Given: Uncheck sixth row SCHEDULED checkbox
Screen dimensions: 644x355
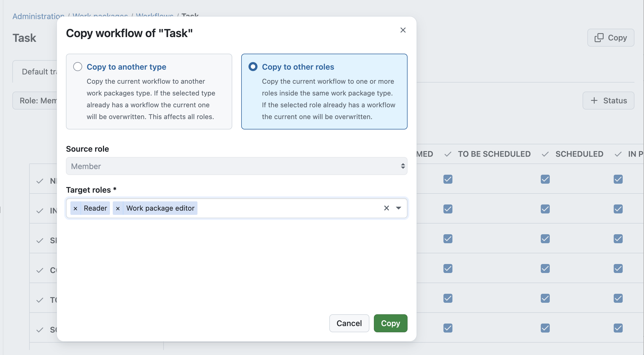Looking at the screenshot, I should pyautogui.click(x=545, y=328).
